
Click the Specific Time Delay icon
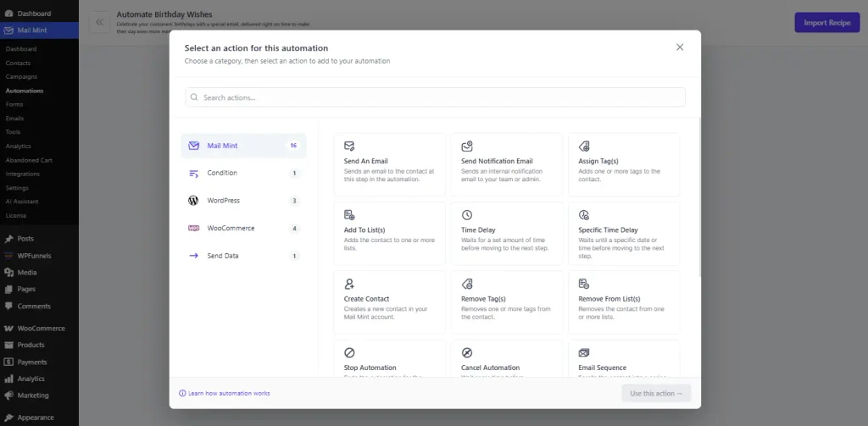(584, 214)
